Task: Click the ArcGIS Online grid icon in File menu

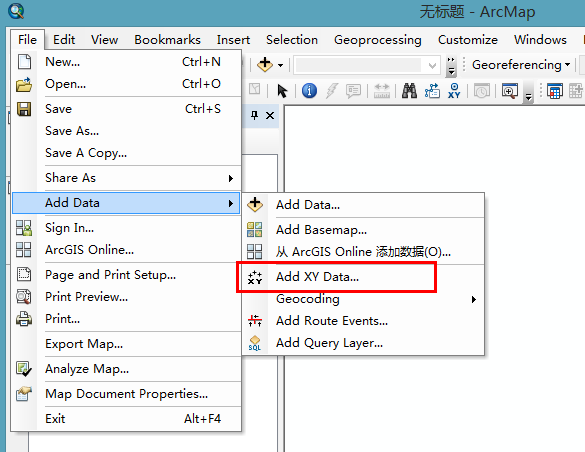Action: coord(24,250)
